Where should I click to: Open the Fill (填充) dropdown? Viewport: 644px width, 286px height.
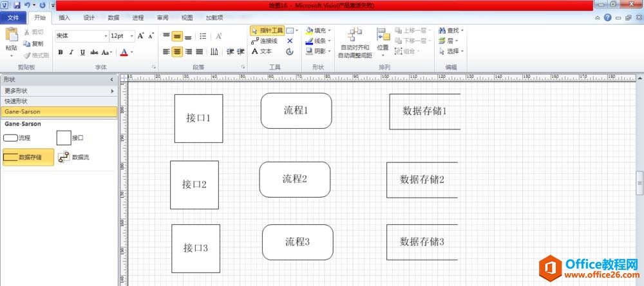click(318, 30)
